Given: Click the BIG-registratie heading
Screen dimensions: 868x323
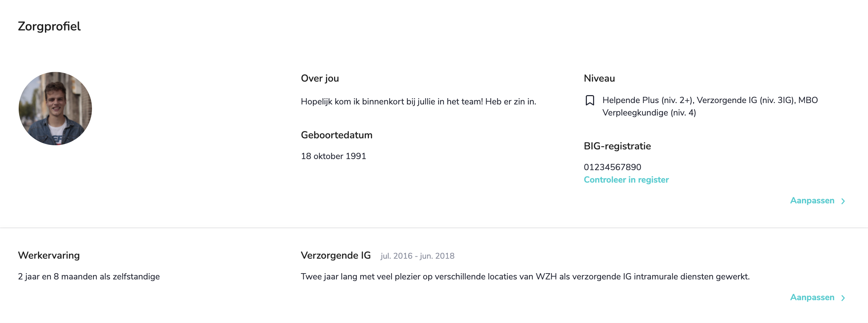Looking at the screenshot, I should click(617, 146).
